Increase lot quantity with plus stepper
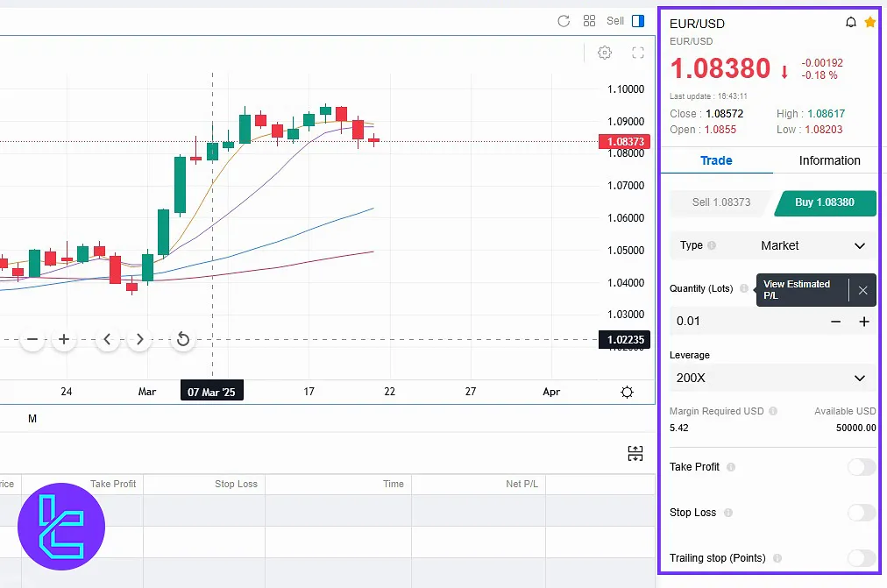Screen dimensions: 887x588 (x=864, y=322)
